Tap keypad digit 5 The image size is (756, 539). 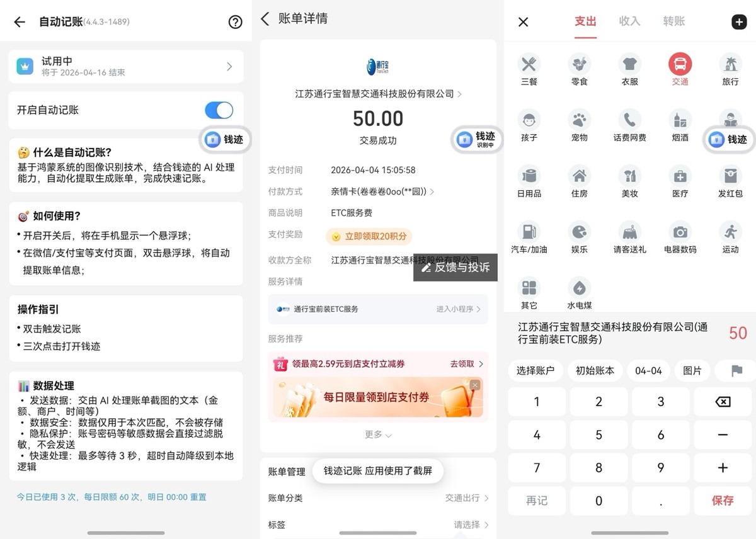click(598, 434)
